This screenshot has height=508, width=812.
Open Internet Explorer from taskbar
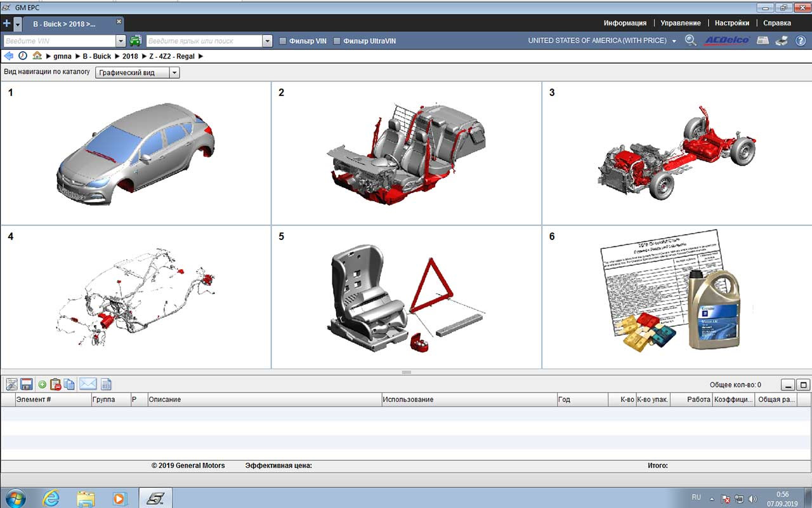coord(50,498)
